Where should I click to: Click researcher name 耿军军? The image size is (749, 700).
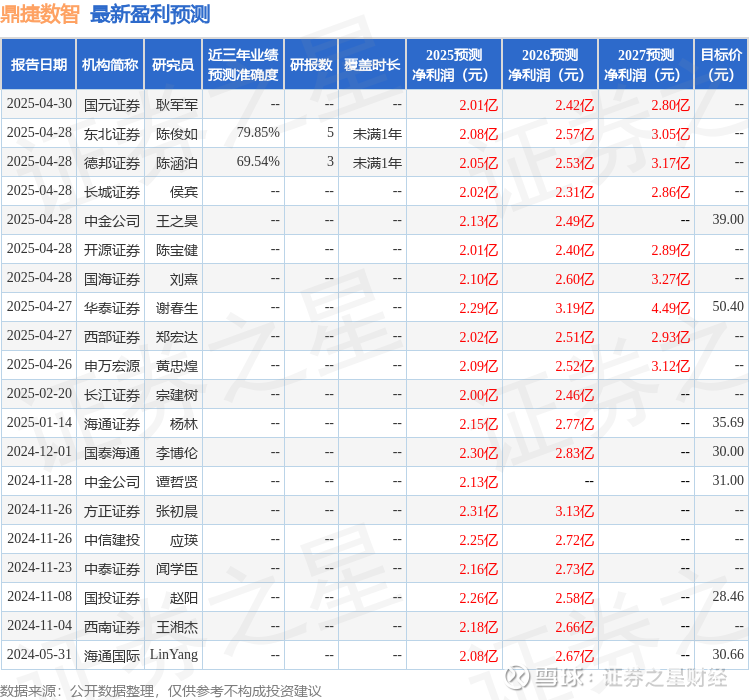177,105
